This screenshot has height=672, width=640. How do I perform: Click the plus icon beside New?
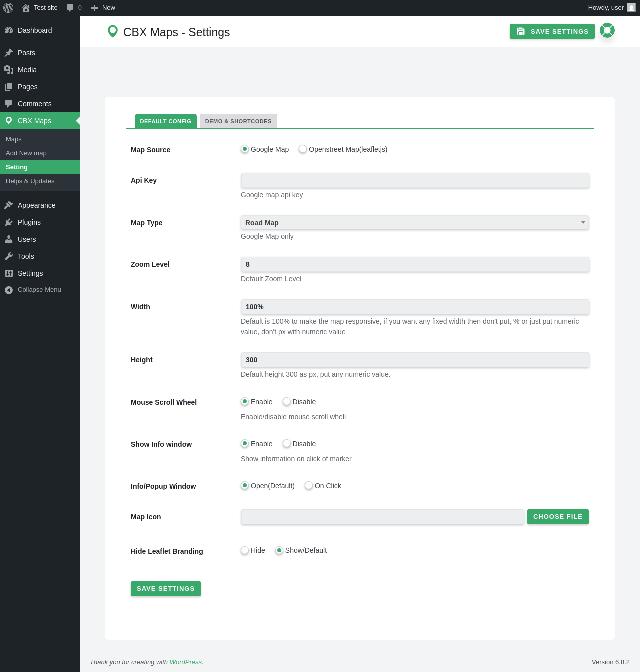point(94,8)
